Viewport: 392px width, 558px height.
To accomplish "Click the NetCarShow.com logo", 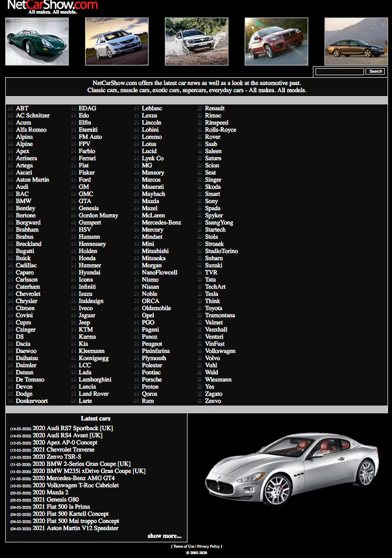I will coord(53,6).
